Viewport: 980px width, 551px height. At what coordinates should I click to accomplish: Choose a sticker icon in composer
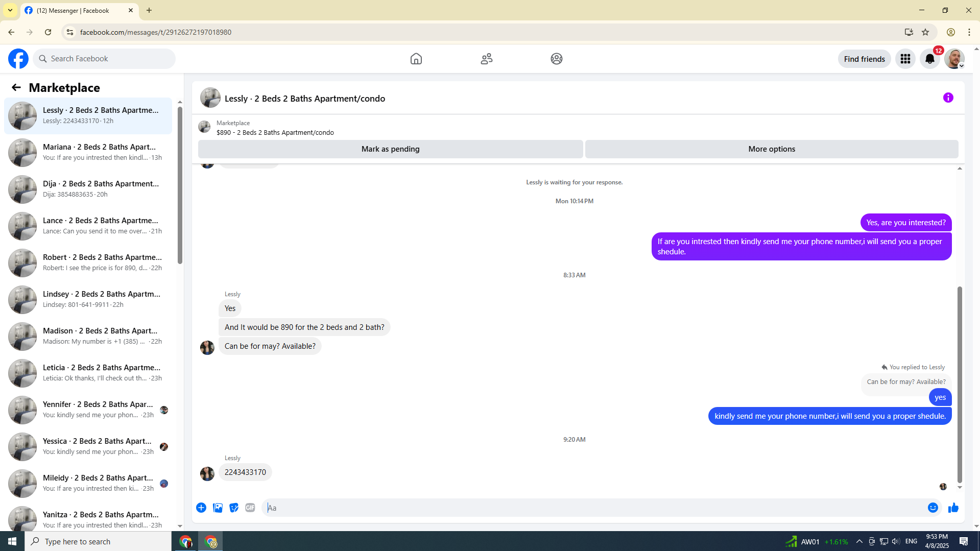[x=234, y=508]
